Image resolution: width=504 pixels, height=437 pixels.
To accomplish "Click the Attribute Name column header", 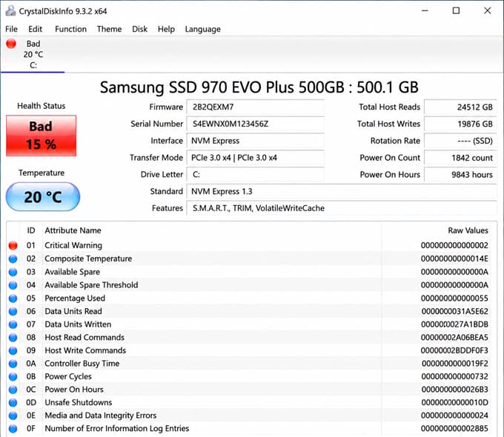I will click(x=73, y=230).
